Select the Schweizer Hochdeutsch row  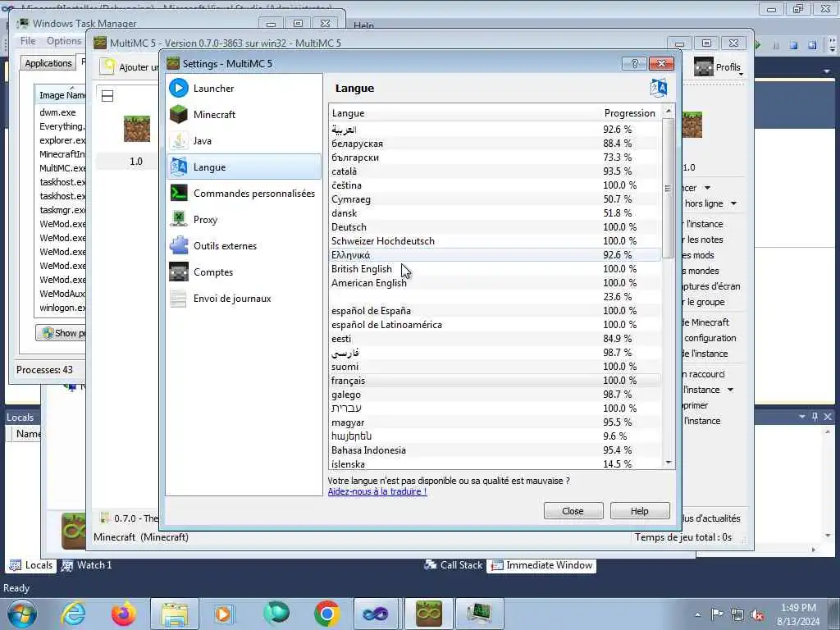tap(495, 241)
